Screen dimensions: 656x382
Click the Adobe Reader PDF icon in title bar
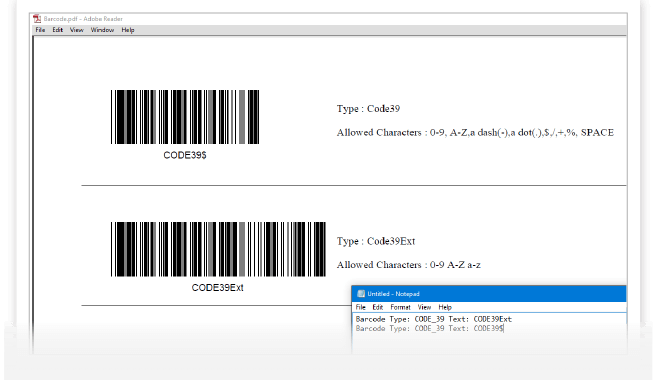coord(37,19)
